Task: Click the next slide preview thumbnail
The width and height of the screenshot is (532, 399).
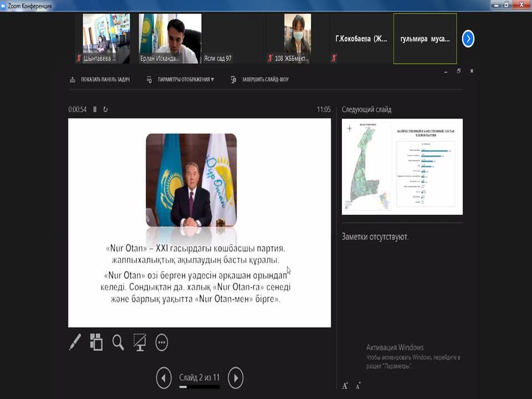Action: (402, 166)
